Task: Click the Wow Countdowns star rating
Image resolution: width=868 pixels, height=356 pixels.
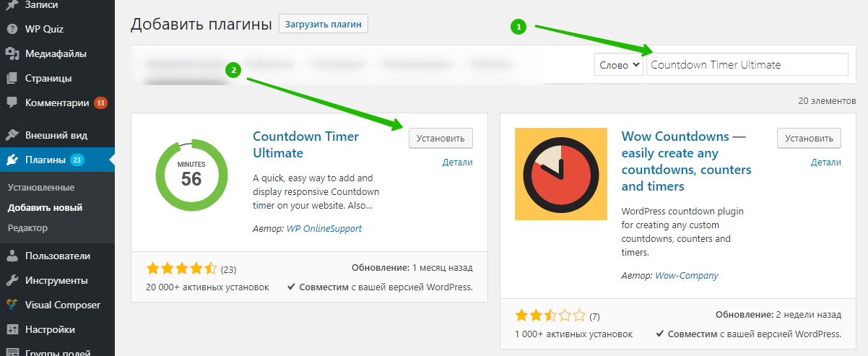Action: point(550,316)
